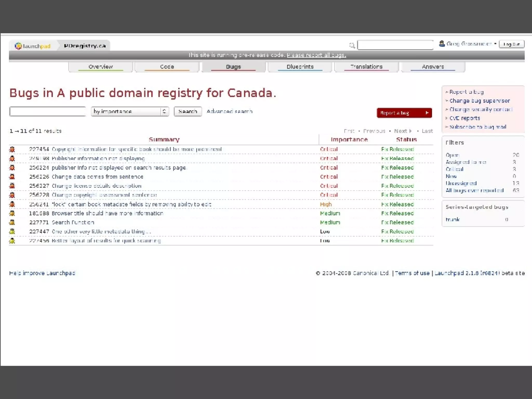Viewport: 532px width, 399px height.
Task: Open bug 256224 publisher info summary
Action: click(119, 168)
